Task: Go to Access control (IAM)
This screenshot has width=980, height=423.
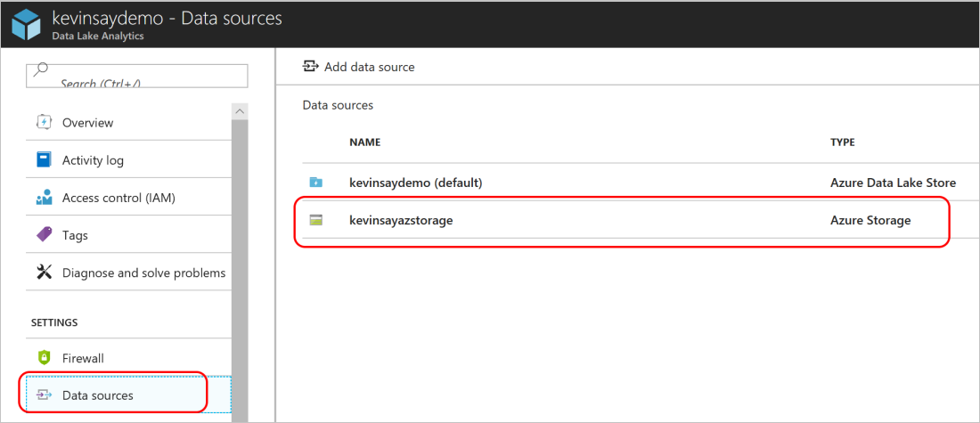Action: tap(118, 198)
